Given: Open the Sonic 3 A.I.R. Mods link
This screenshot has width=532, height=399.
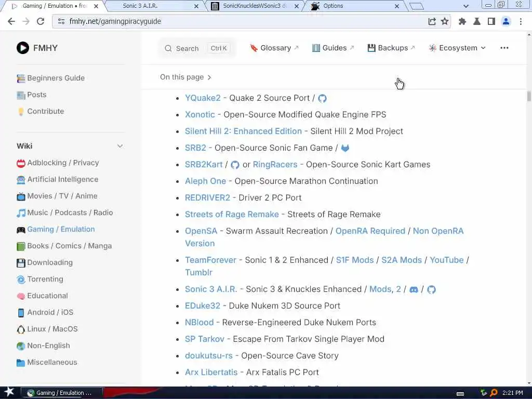Looking at the screenshot, I should [x=380, y=289].
